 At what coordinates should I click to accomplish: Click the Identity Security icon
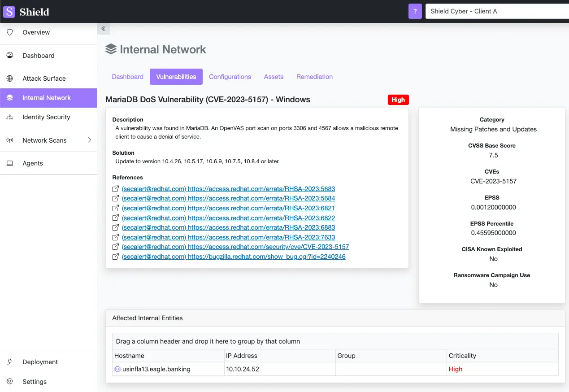point(9,117)
